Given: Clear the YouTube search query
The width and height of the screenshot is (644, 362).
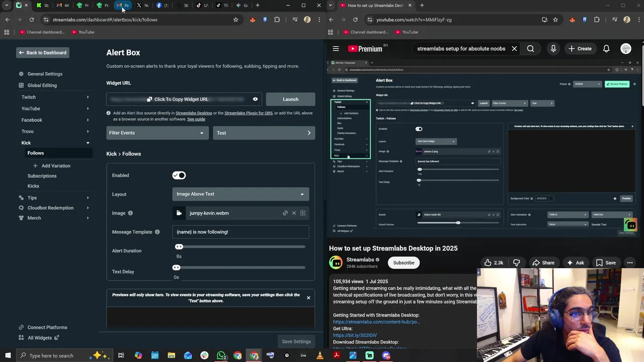Looking at the screenshot, I should (514, 49).
